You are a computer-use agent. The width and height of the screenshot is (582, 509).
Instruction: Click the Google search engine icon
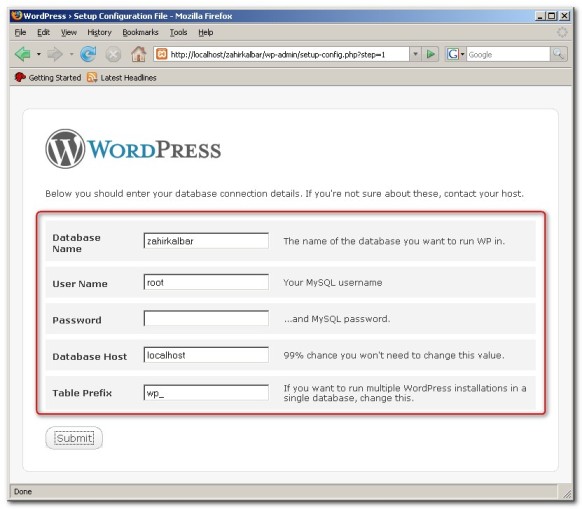click(453, 54)
